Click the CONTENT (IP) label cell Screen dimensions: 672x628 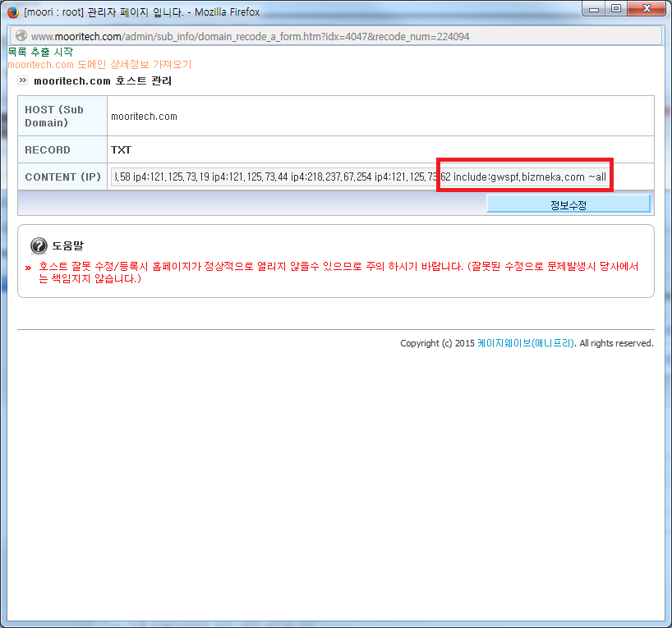coord(62,176)
